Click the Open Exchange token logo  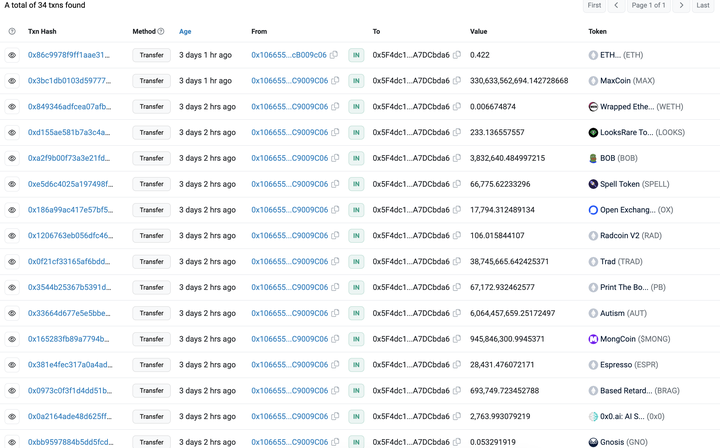593,210
